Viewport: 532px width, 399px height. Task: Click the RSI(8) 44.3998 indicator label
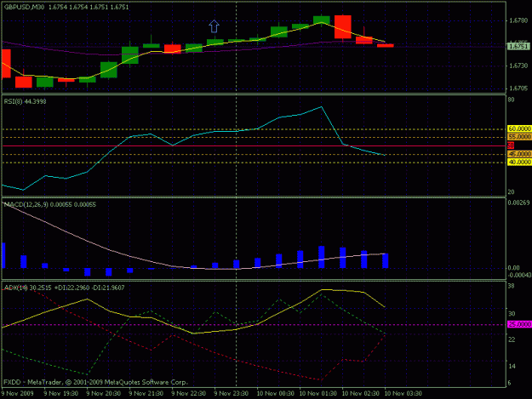25,101
